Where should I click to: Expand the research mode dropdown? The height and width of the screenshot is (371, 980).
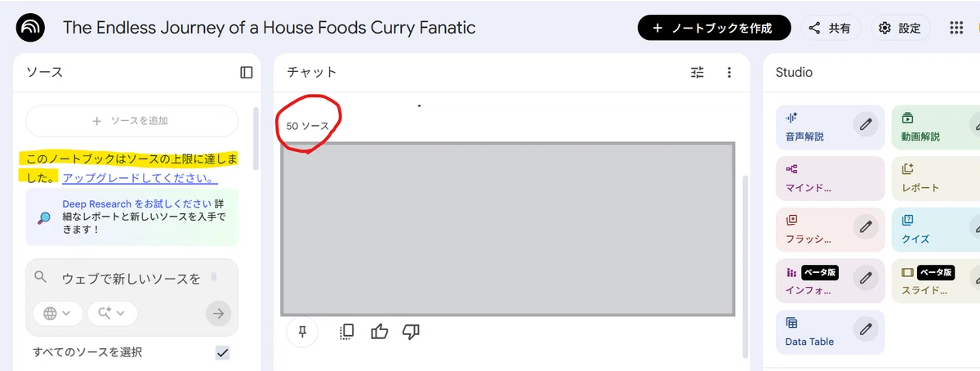pyautogui.click(x=113, y=313)
